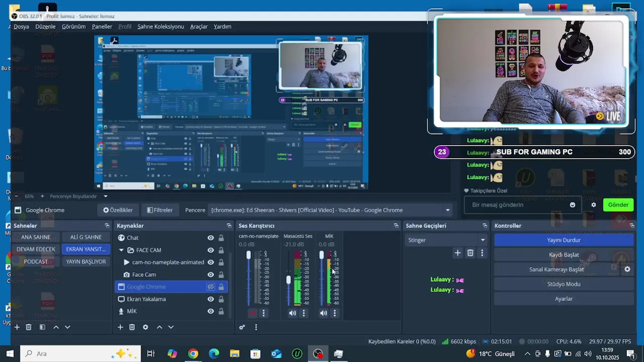Open the Dosya menu
The height and width of the screenshot is (362, 644).
click(21, 27)
